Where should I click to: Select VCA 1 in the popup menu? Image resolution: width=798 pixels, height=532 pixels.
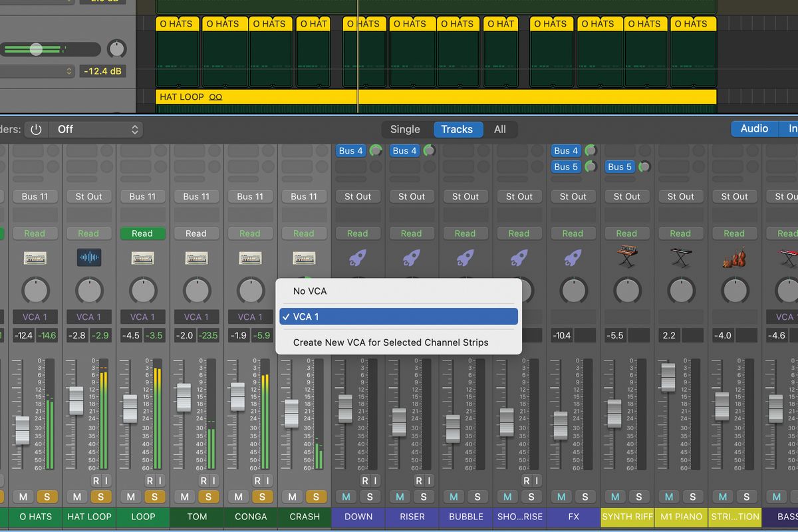399,317
